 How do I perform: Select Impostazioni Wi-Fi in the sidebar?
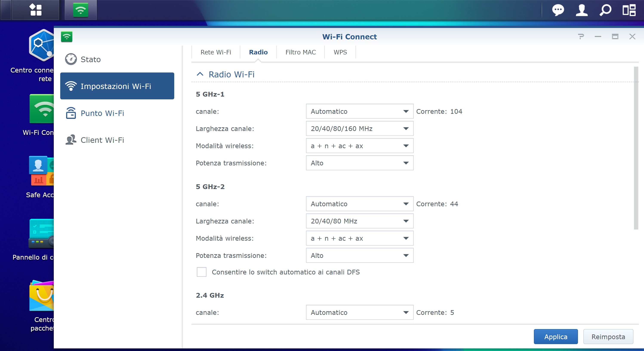[117, 86]
